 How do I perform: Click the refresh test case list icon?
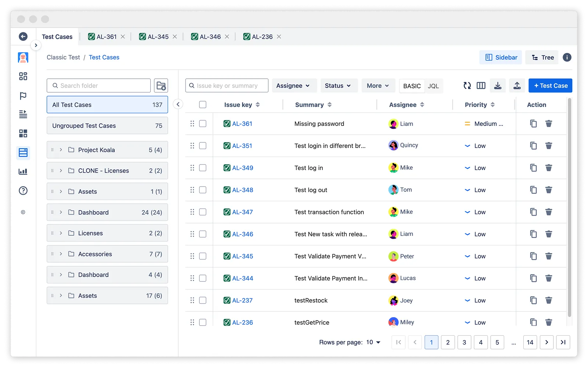coord(467,86)
